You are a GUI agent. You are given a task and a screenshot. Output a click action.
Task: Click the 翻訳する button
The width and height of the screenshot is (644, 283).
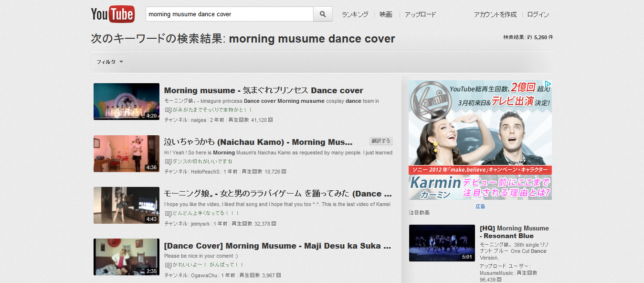click(x=381, y=141)
